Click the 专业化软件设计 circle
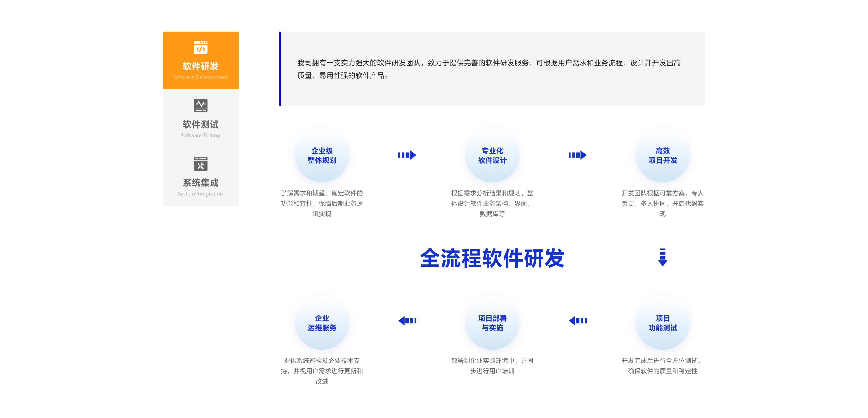Viewport: 868px width, 418px height. pos(492,156)
